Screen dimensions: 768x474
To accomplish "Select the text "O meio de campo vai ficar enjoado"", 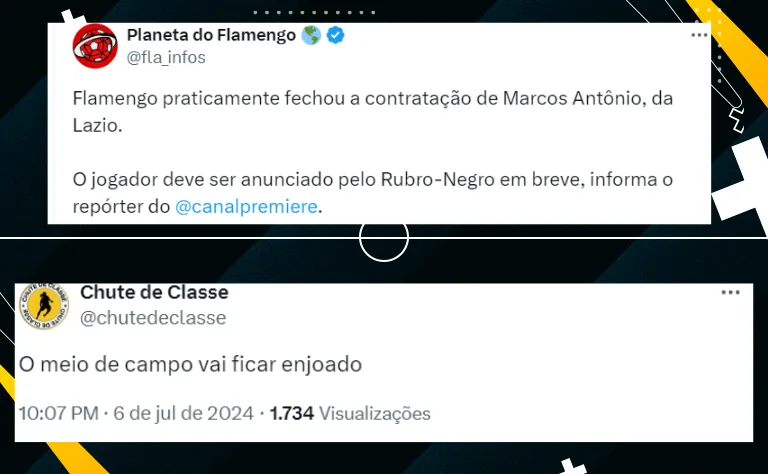I will [x=191, y=364].
